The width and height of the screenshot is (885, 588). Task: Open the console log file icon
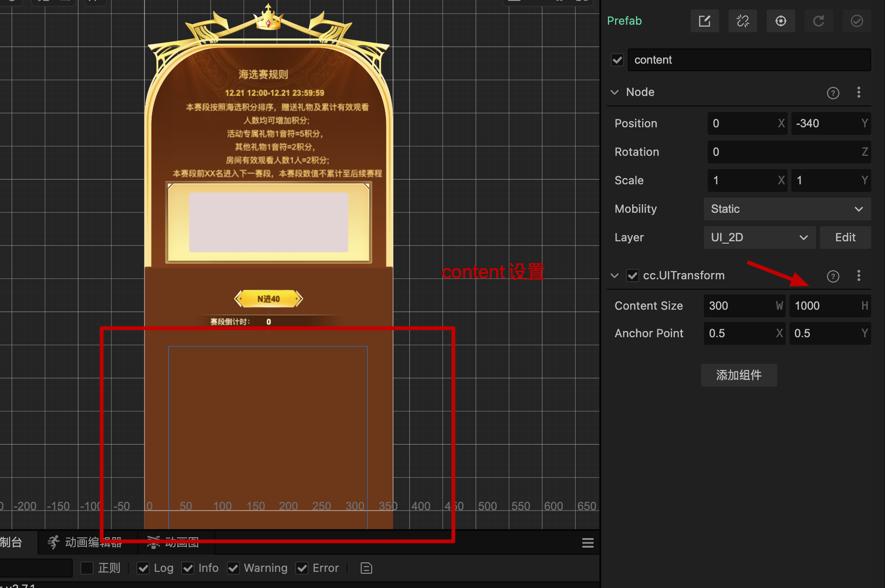366,568
